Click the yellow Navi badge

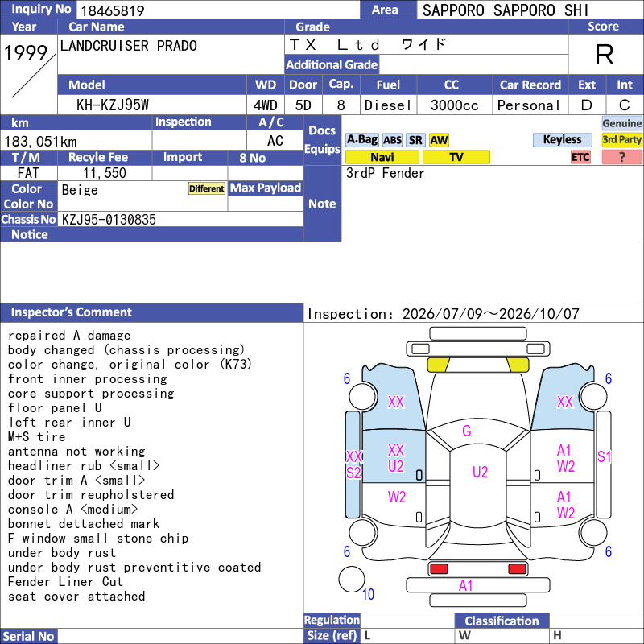click(382, 157)
